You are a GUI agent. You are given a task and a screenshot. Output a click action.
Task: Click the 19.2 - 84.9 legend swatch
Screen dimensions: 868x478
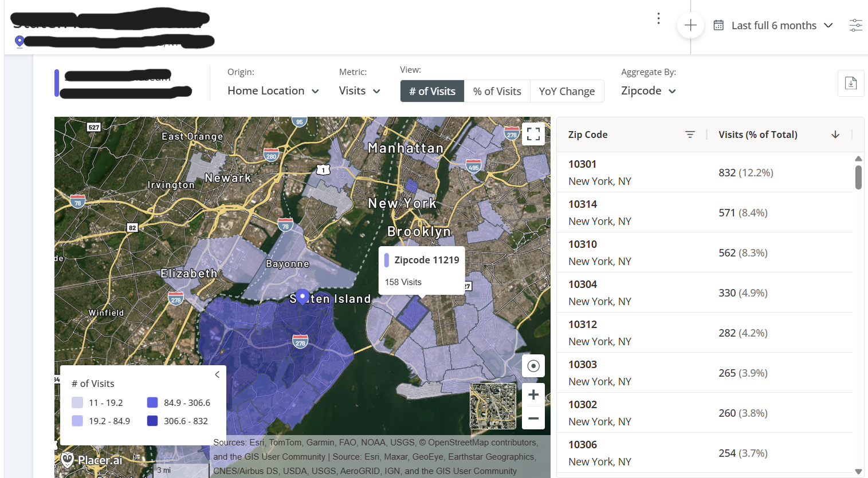click(77, 421)
